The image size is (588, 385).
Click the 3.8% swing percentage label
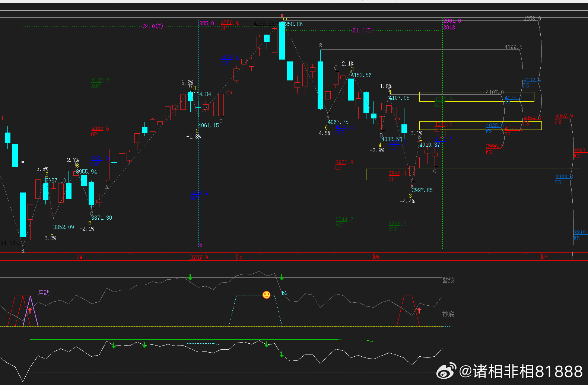[42, 169]
